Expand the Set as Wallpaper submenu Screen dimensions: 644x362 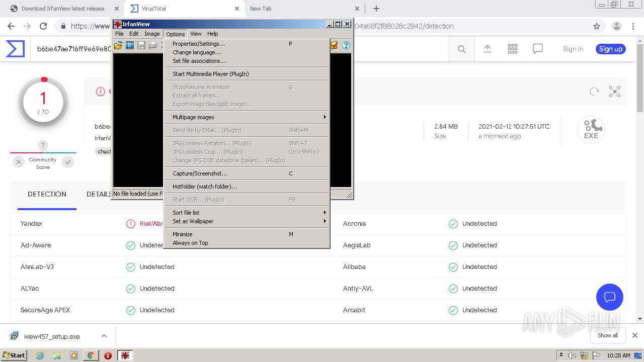pos(247,221)
